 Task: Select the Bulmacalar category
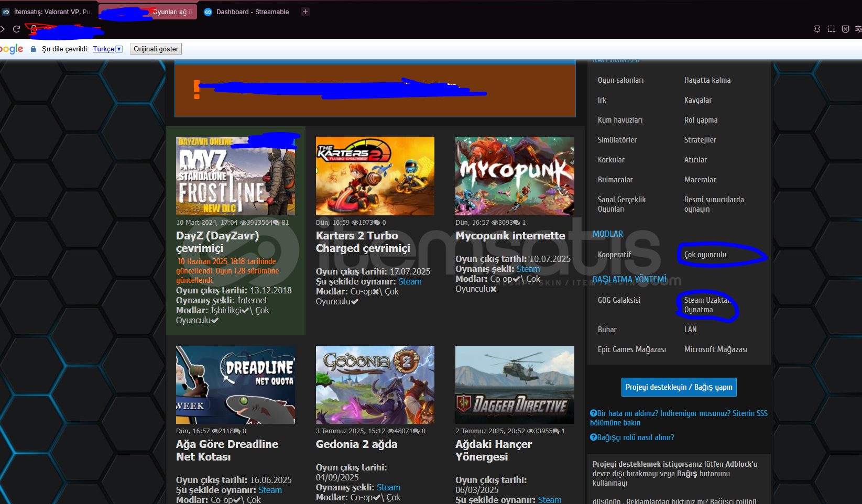pos(615,180)
